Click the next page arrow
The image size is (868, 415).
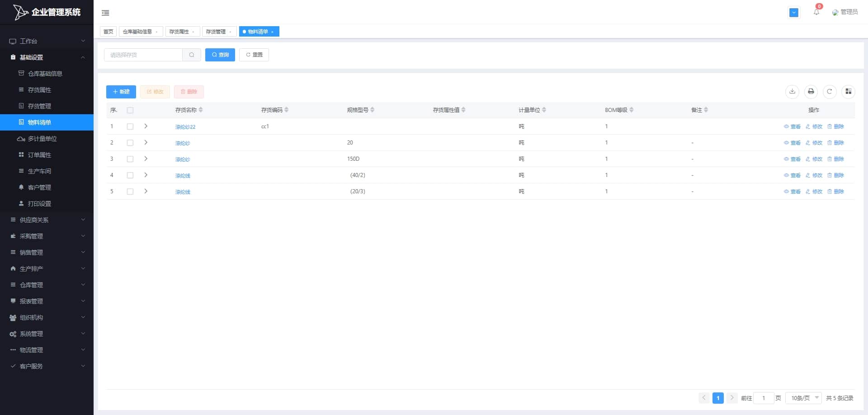[732, 398]
